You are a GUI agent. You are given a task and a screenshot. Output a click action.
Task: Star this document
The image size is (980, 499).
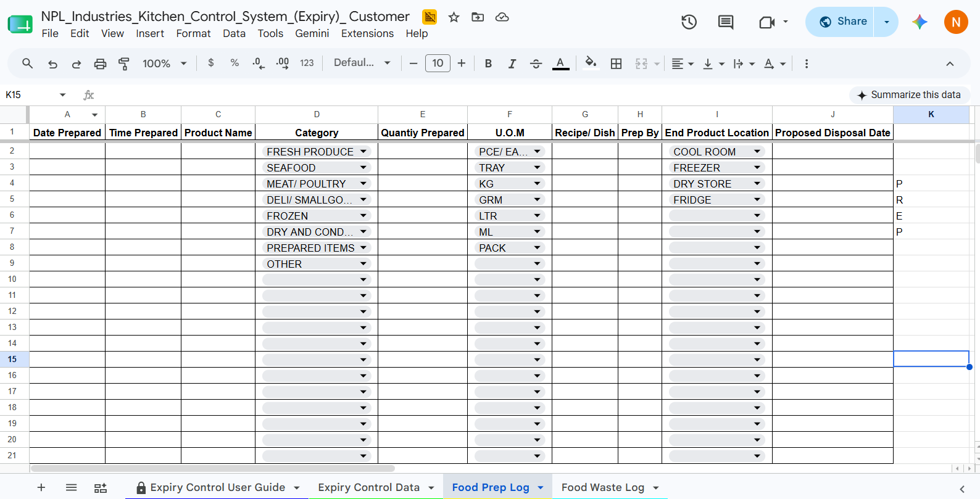(x=454, y=17)
